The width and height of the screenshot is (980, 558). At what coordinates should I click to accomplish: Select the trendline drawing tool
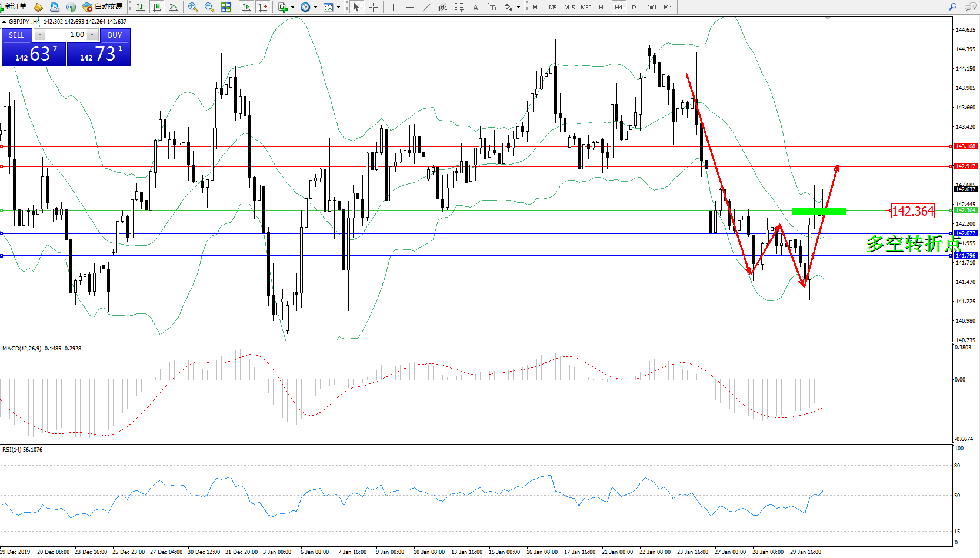pyautogui.click(x=426, y=7)
